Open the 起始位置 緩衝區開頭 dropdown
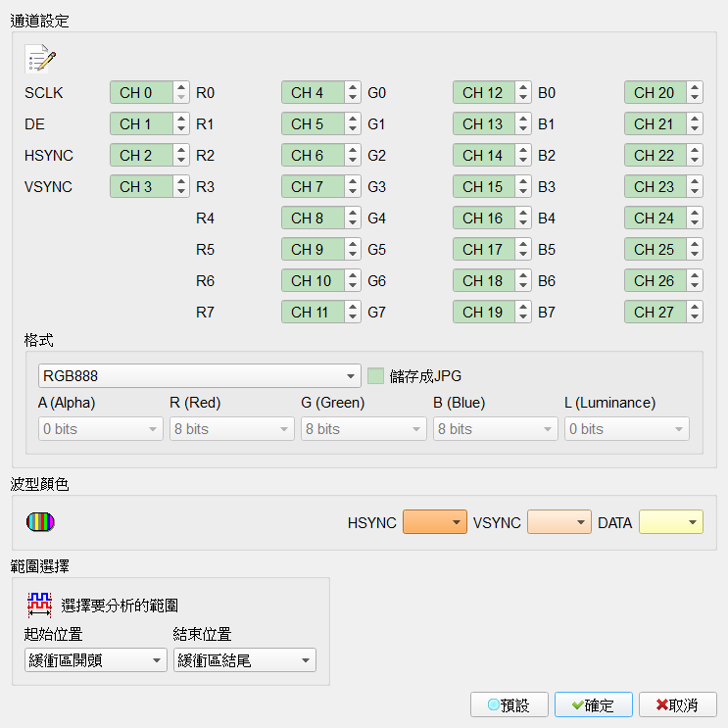Viewport: 728px width, 728px height. point(96,659)
